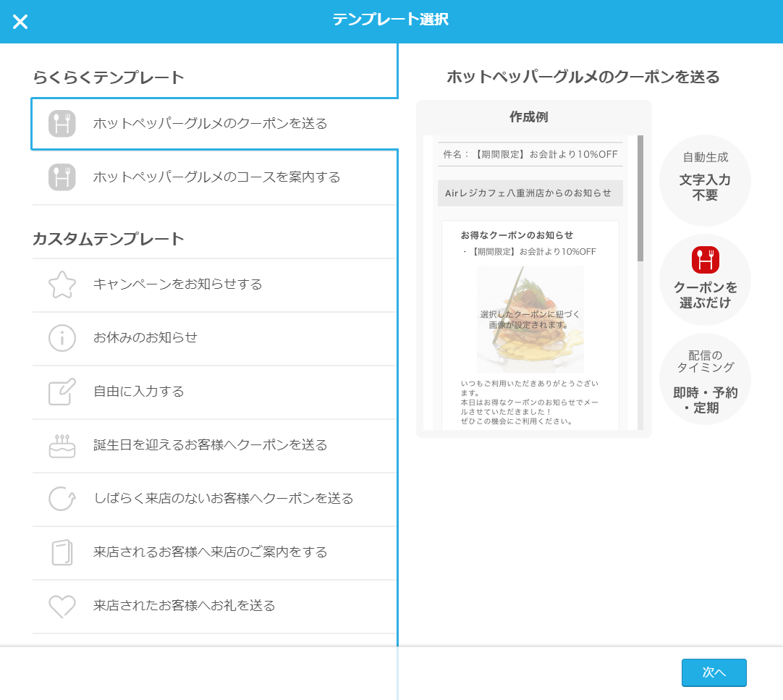The height and width of the screenshot is (700, 783).
Task: Select the ホットペッパーグルメのコースを案内する template
Action: coord(214,177)
